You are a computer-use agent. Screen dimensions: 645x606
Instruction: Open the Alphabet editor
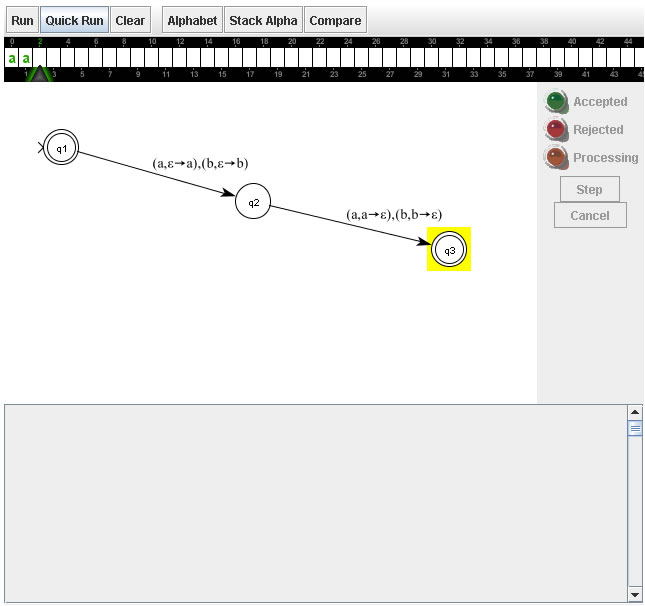(192, 20)
